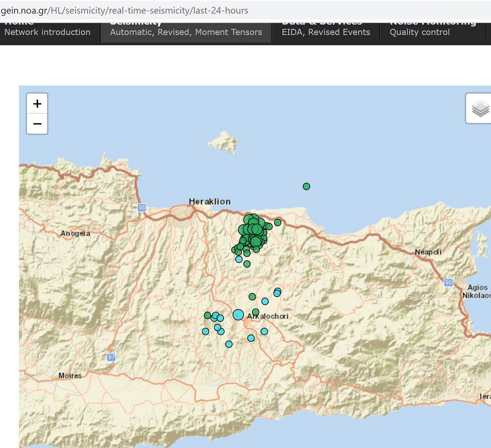This screenshot has width=491, height=448.
Task: Click the westernmost cyan marker below the green one
Action: point(205,331)
